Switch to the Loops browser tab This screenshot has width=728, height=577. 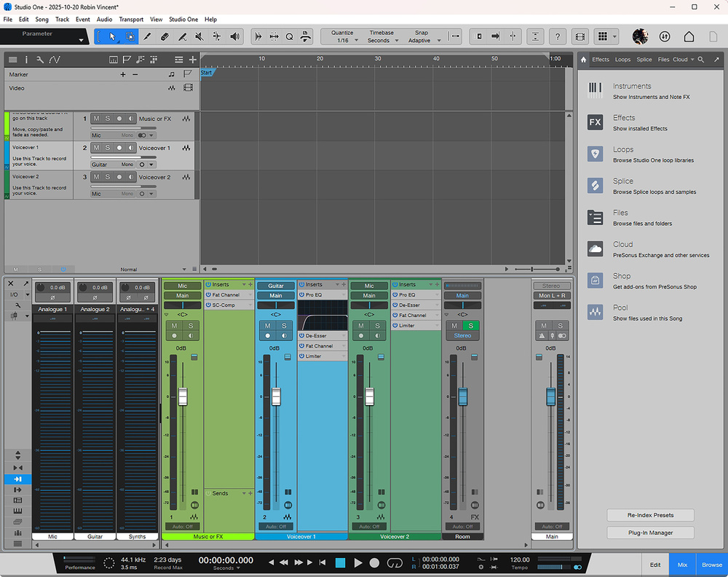tap(622, 60)
